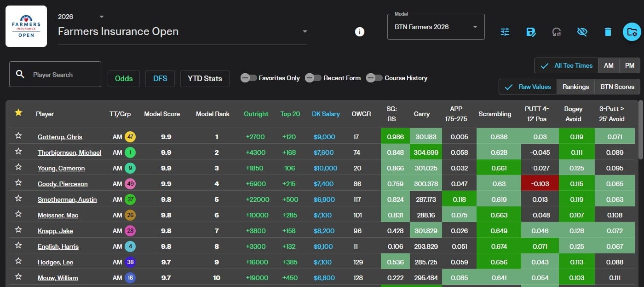Click the Player Search input field
Image resolution: width=644 pixels, height=287 pixels.
pos(55,74)
